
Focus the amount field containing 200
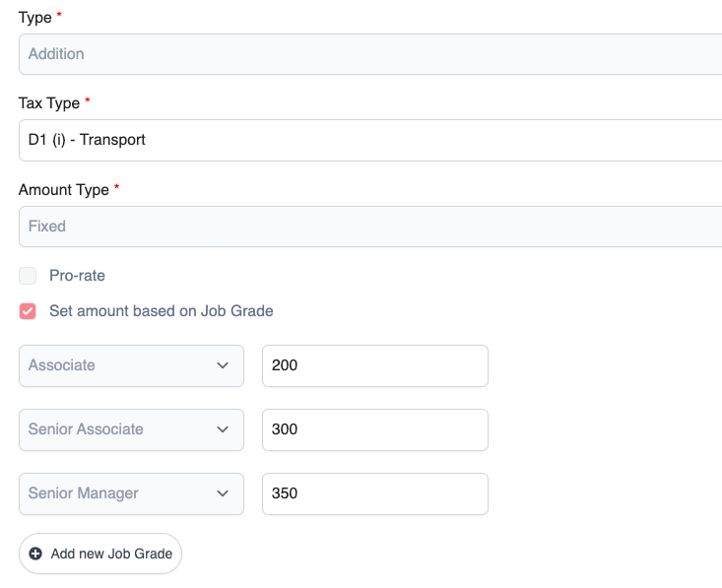pyautogui.click(x=374, y=365)
